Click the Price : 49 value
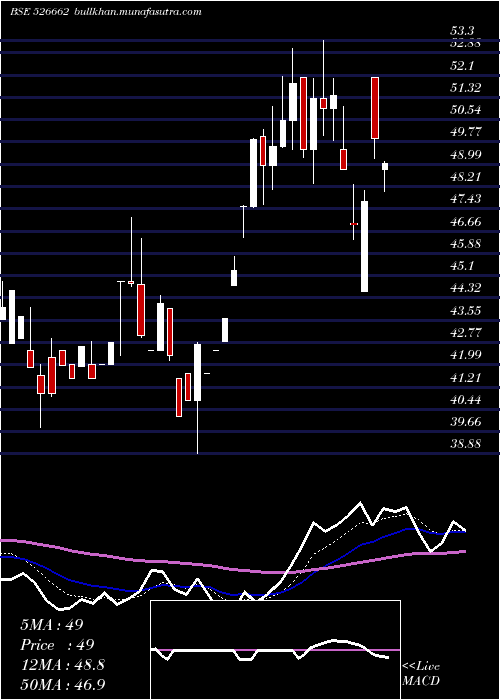The width and height of the screenshot is (500, 700). [x=57, y=645]
